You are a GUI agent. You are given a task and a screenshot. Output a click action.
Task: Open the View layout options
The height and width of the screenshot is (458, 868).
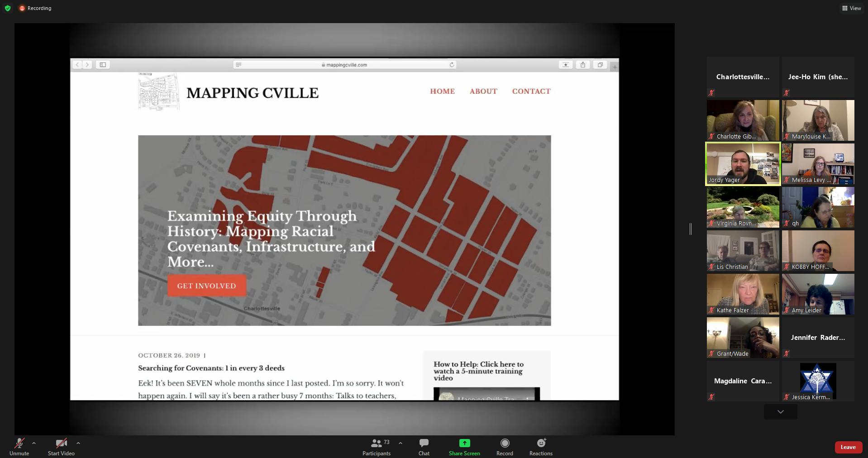coord(851,8)
